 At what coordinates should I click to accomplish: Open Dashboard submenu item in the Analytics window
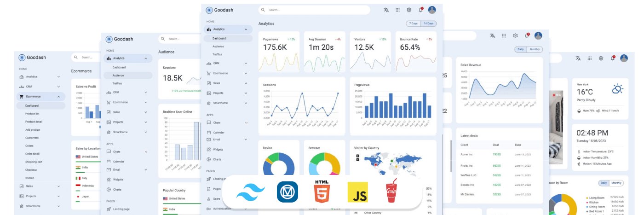point(228,38)
